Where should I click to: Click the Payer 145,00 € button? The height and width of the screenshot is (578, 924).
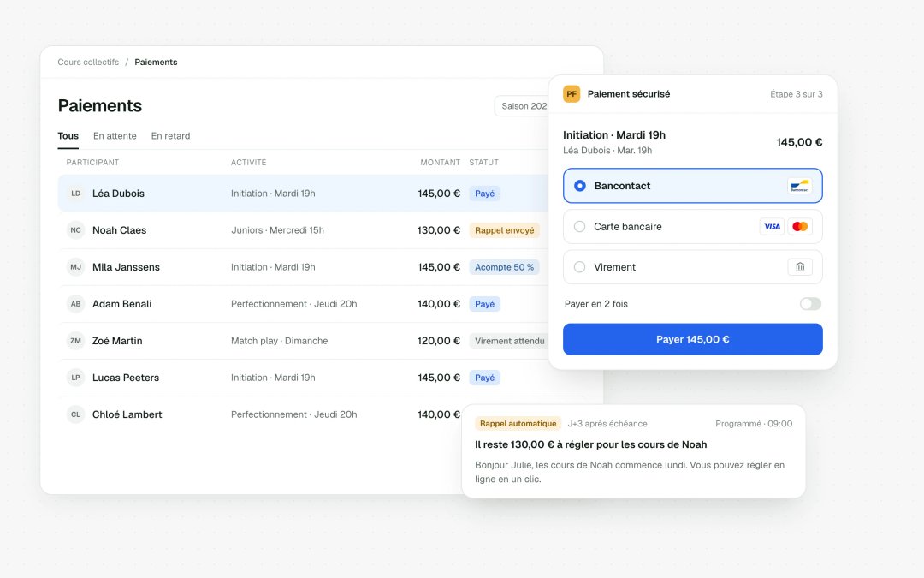point(692,339)
